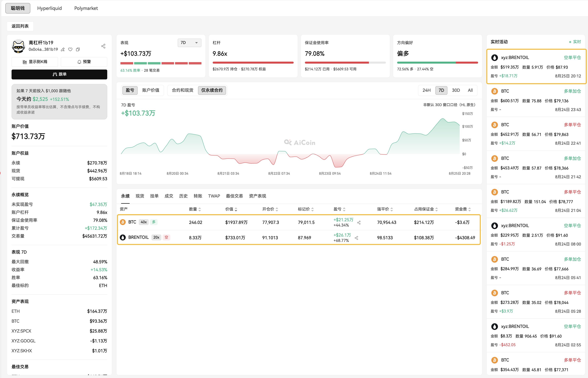Click the green 实时 live indicator

(x=575, y=42)
